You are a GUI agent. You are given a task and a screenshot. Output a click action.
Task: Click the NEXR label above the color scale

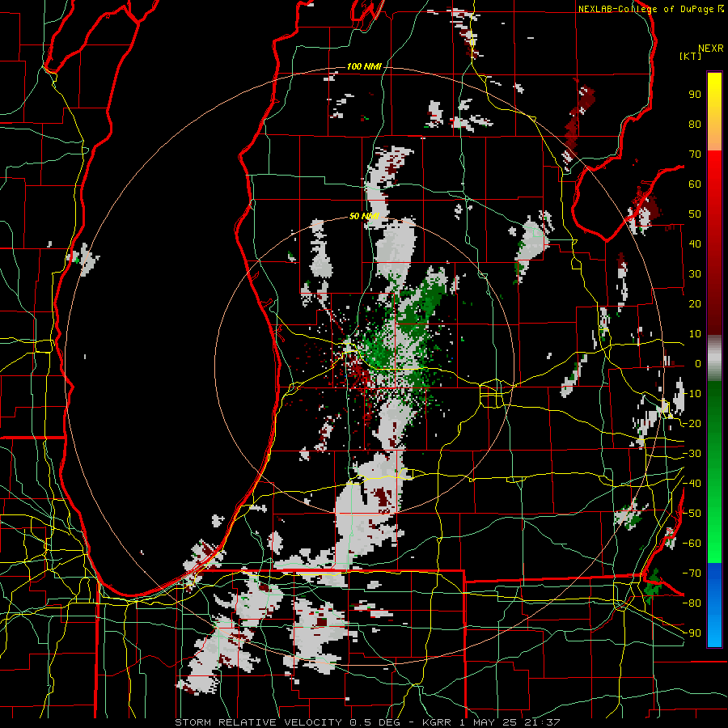711,49
